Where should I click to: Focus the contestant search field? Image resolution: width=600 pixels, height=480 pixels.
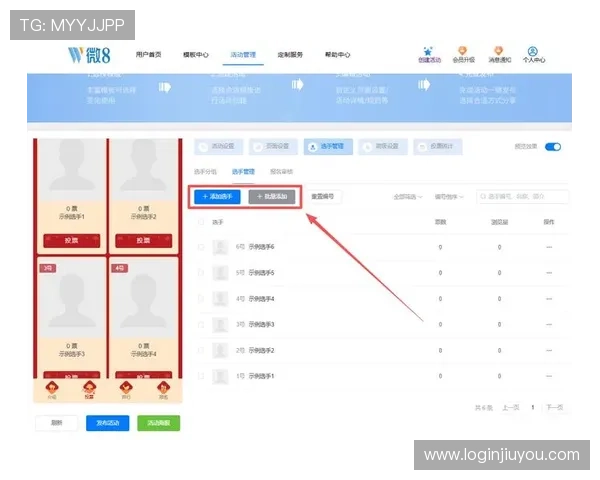(522, 197)
